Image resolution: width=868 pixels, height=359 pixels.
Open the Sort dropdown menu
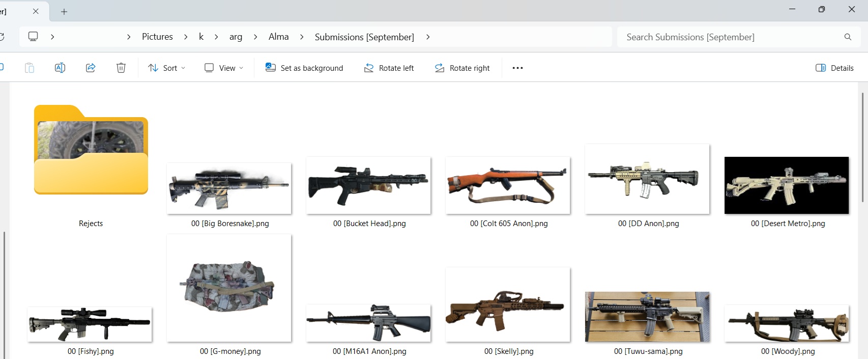pos(166,68)
